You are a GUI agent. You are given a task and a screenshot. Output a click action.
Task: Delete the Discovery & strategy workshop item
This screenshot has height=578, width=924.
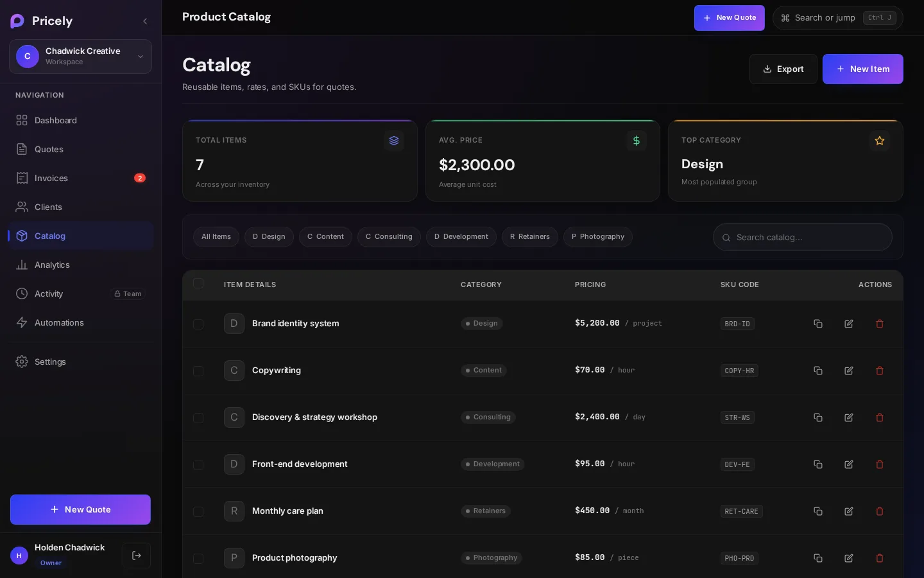pos(880,417)
